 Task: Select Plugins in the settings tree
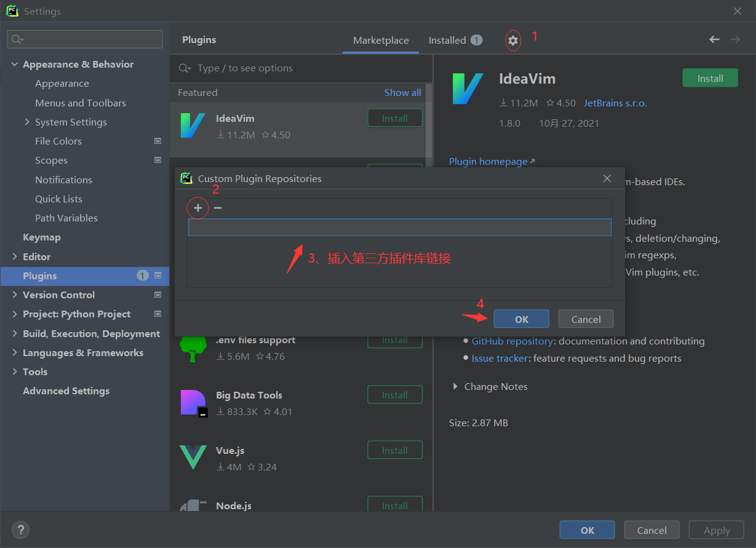[x=85, y=276]
